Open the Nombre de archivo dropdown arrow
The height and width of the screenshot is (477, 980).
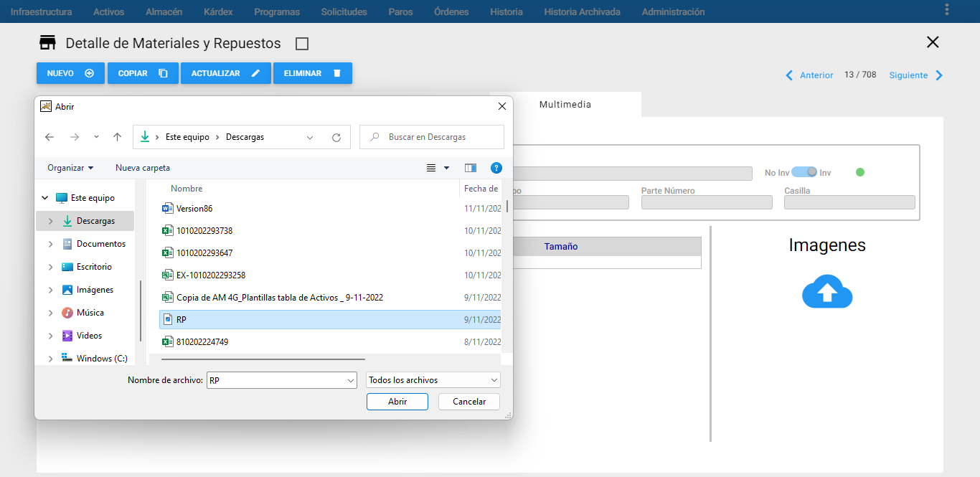pyautogui.click(x=350, y=380)
